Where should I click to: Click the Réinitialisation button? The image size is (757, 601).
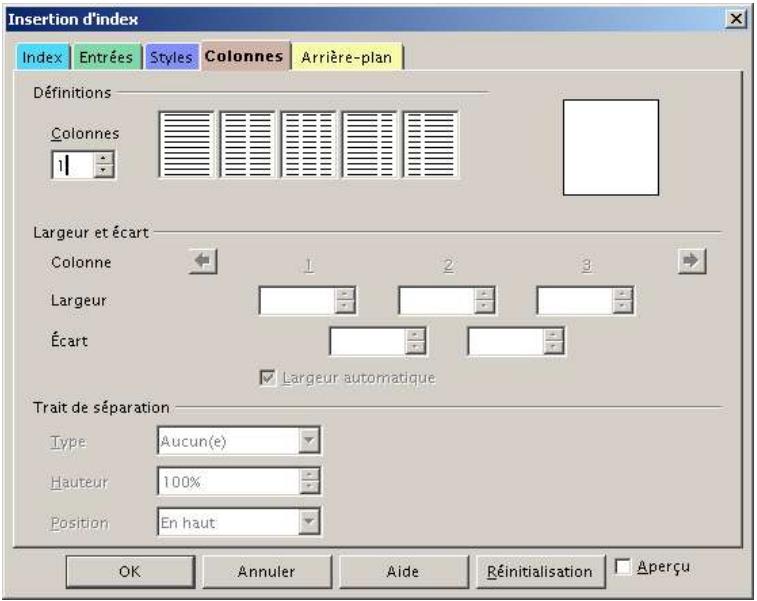click(540, 572)
